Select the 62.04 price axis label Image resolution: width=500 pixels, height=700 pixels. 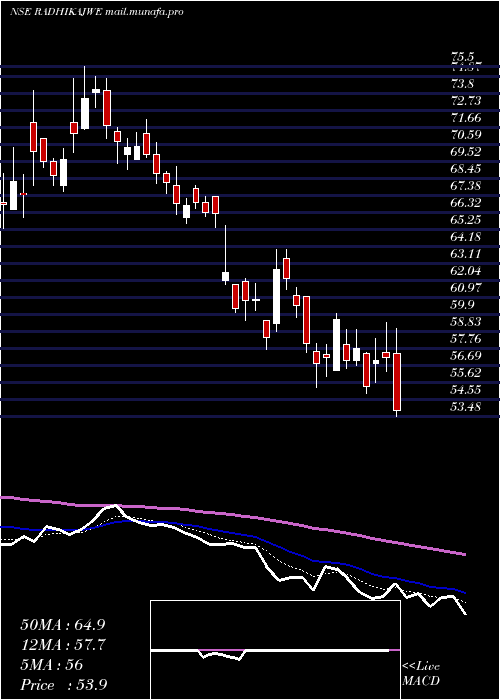(466, 271)
